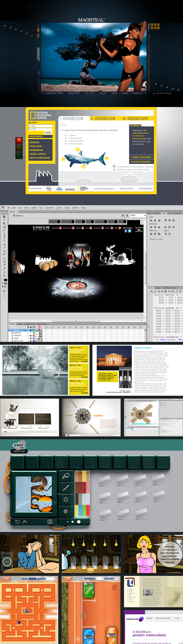Click the KÓSTOLD + button on Unicum stage
The width and height of the screenshot is (183, 644).
81,245
